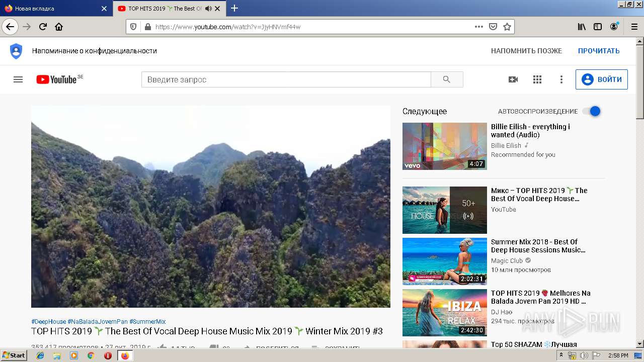The image size is (644, 362).
Task: Open Billie Eilish - everything i wanted title
Action: coord(530,131)
